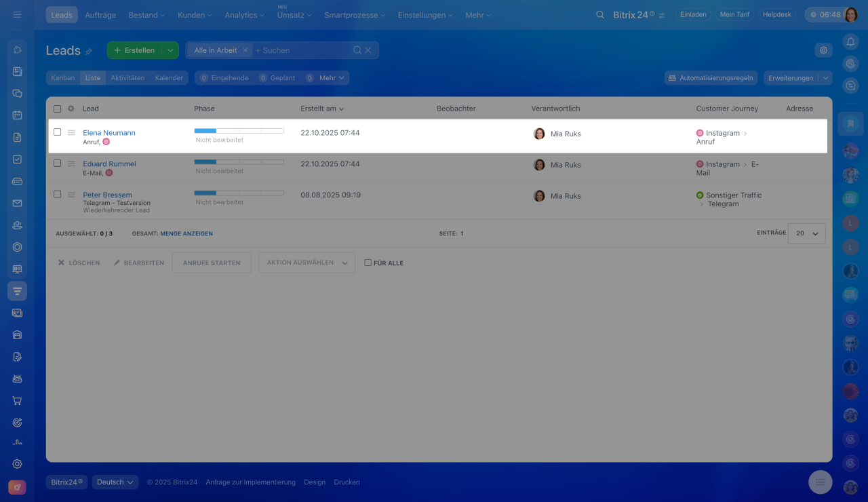Open the calendar icon in left sidebar
Image resolution: width=868 pixels, height=502 pixels.
(x=18, y=115)
